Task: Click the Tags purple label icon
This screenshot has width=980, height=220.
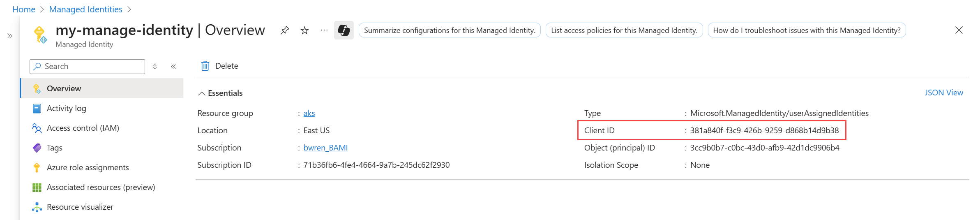Action: (37, 148)
